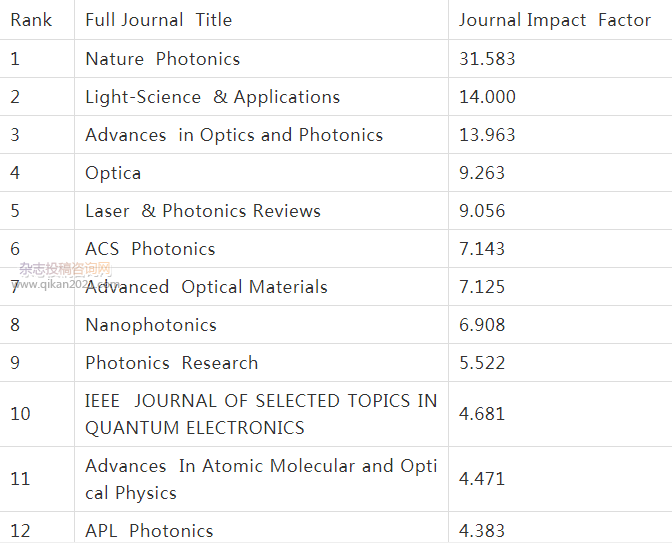Select the 9.263 impact factor value

pyautogui.click(x=482, y=173)
